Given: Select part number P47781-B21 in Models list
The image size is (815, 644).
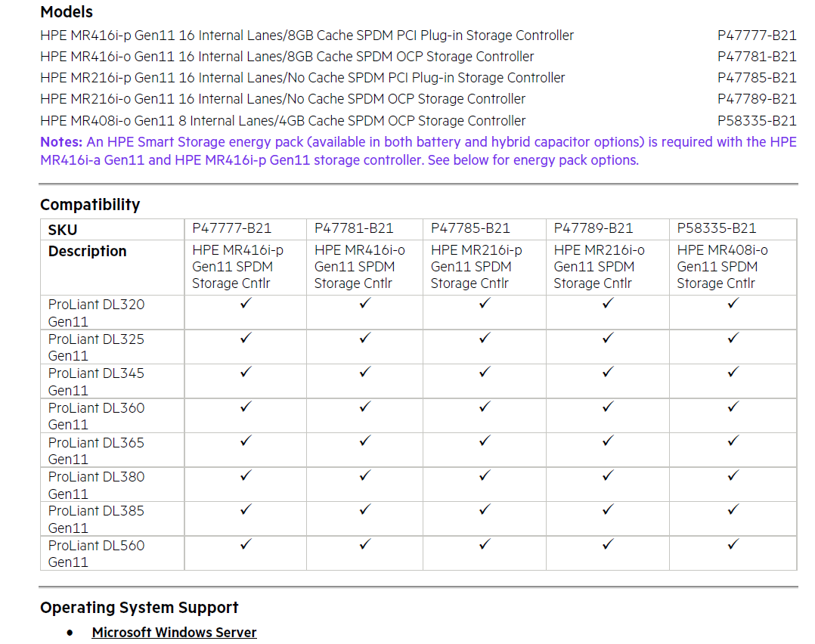Looking at the screenshot, I should click(756, 56).
